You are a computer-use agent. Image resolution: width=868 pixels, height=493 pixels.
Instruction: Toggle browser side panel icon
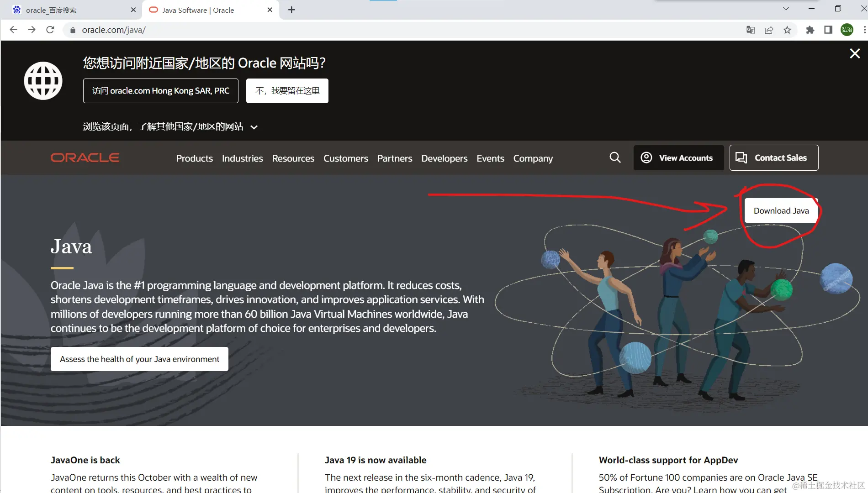[828, 30]
